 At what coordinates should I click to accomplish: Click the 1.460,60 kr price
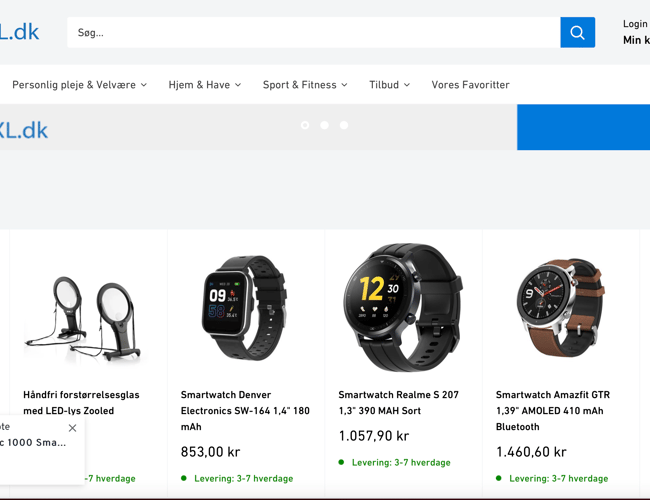[x=531, y=451]
